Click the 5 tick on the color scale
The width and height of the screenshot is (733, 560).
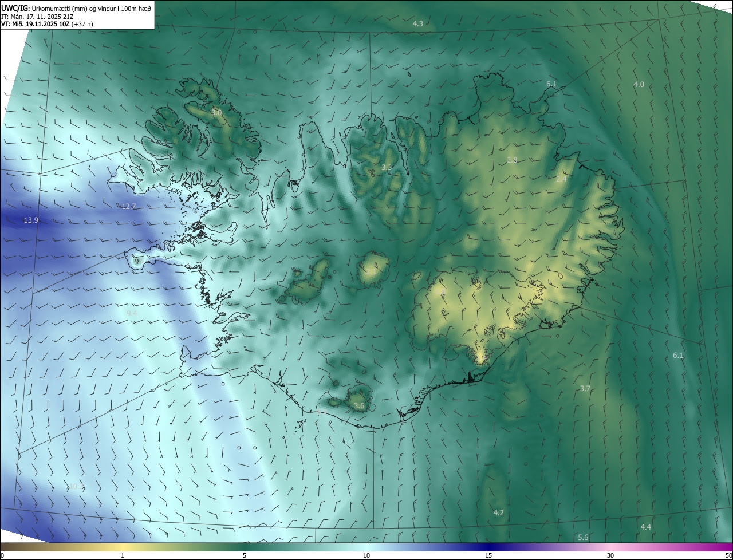pos(245,555)
